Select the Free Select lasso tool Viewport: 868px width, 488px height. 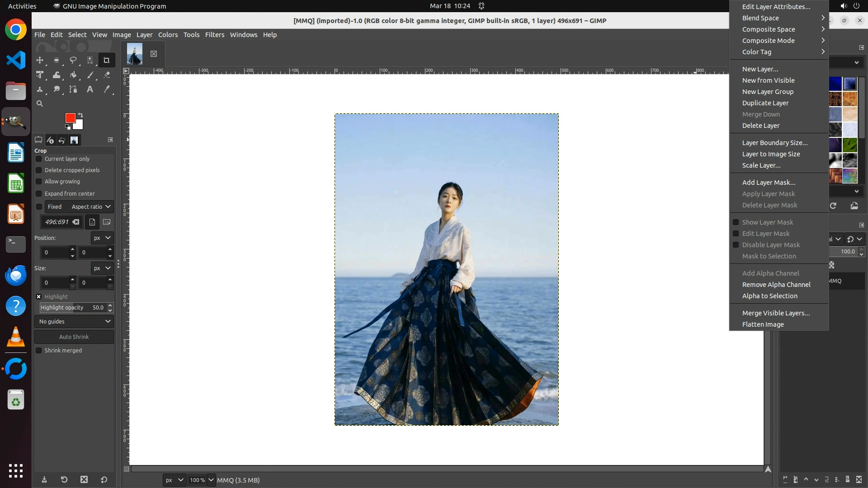click(73, 60)
